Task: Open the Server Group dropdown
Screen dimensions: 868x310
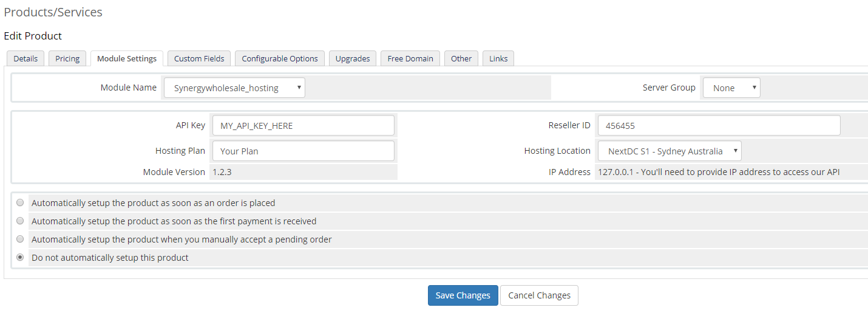Action: coord(731,88)
